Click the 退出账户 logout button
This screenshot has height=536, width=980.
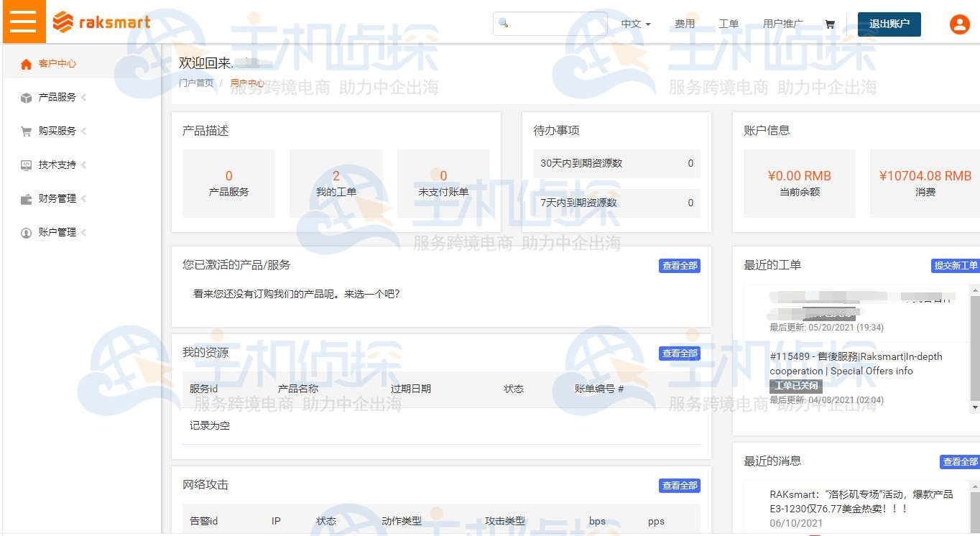[889, 24]
